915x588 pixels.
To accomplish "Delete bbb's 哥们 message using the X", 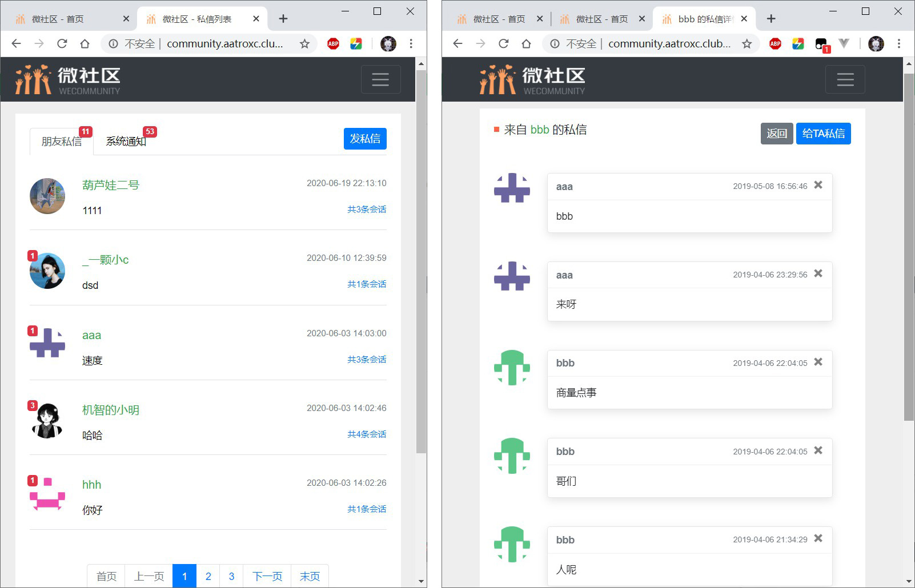I will [818, 450].
